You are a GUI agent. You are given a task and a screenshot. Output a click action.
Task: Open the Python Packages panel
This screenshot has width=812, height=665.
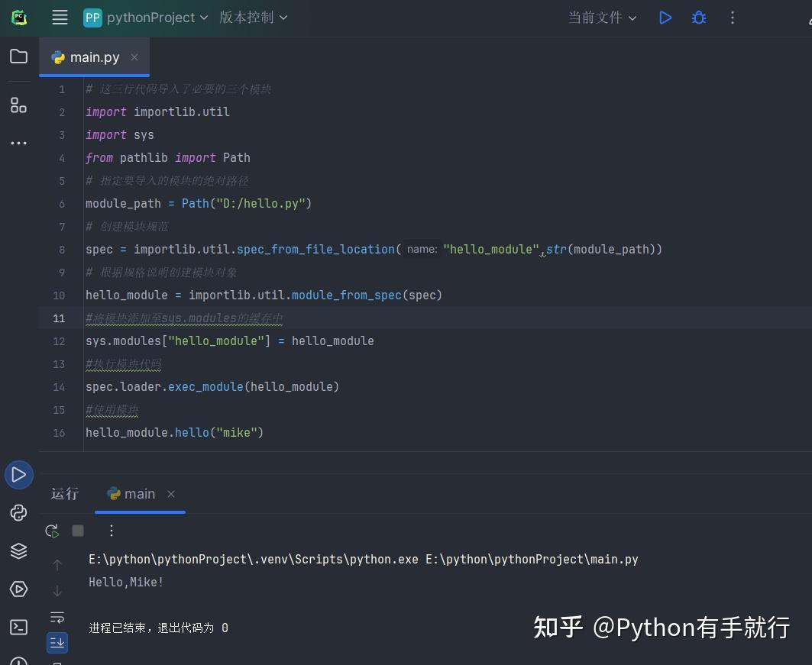[19, 550]
